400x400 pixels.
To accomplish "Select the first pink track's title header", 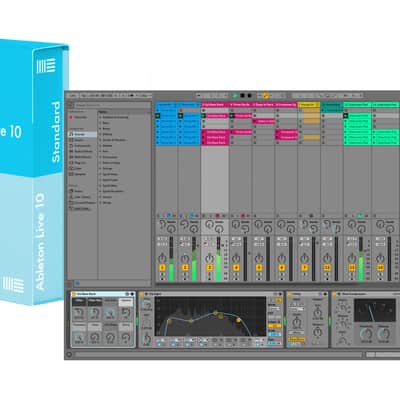I will tap(215, 105).
